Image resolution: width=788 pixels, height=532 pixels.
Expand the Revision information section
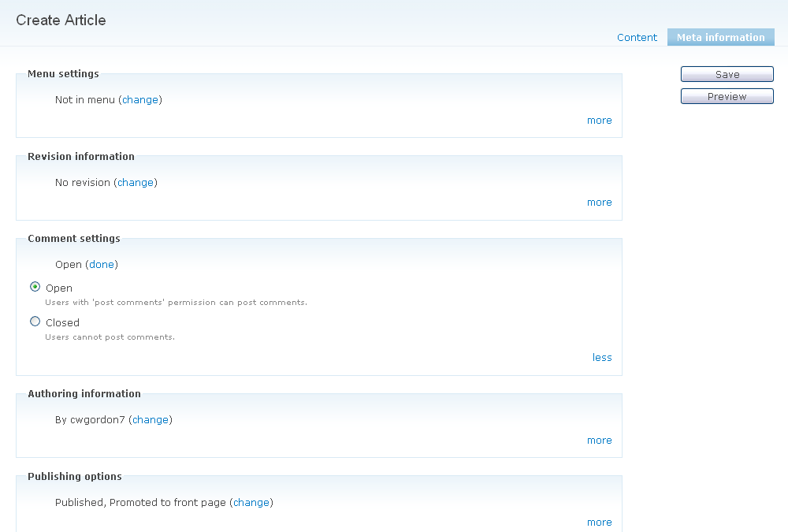[x=600, y=202]
